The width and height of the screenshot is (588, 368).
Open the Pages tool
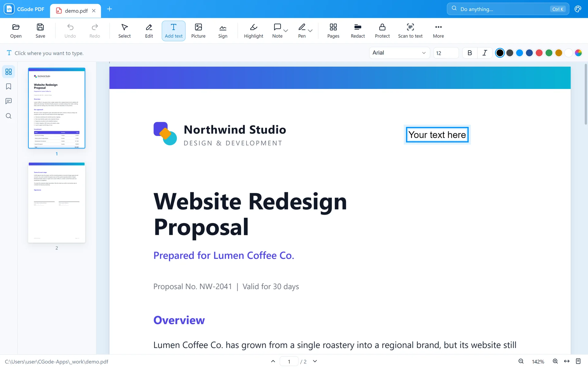coord(333,31)
